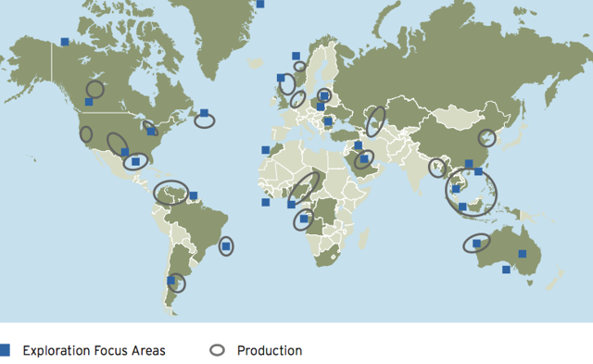Select the production ellipse over Venezuela
593x364 pixels.
pyautogui.click(x=170, y=193)
